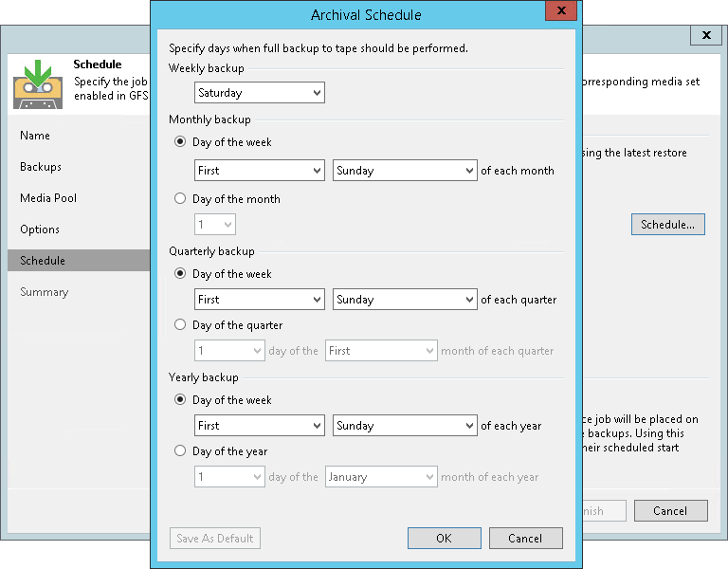Select Quarterly backup Day of the week radio
This screenshot has width=728, height=569.
click(180, 273)
